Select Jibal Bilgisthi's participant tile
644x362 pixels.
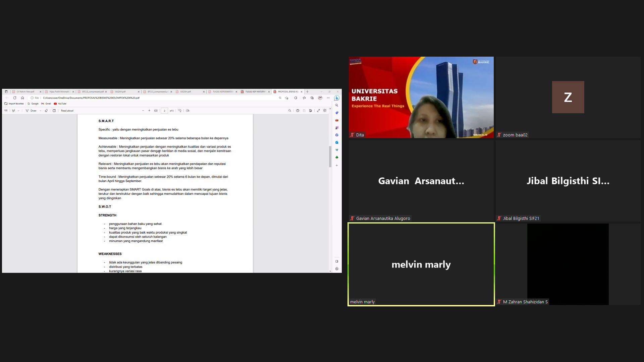(x=568, y=181)
